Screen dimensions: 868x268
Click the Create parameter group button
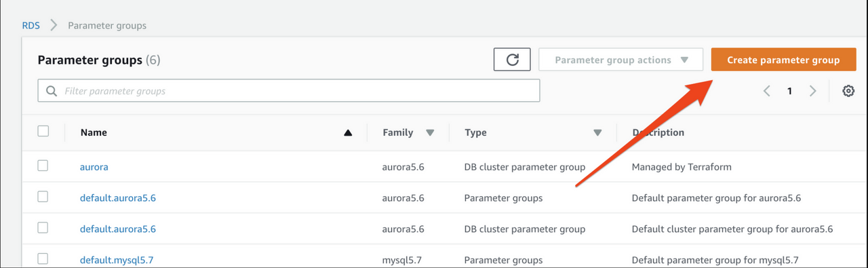pos(783,60)
